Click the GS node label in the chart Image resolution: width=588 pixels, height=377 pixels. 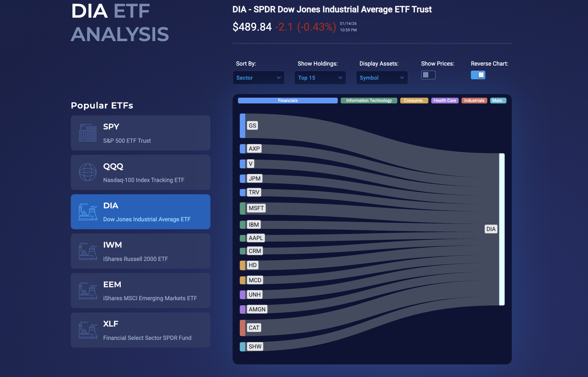[252, 125]
